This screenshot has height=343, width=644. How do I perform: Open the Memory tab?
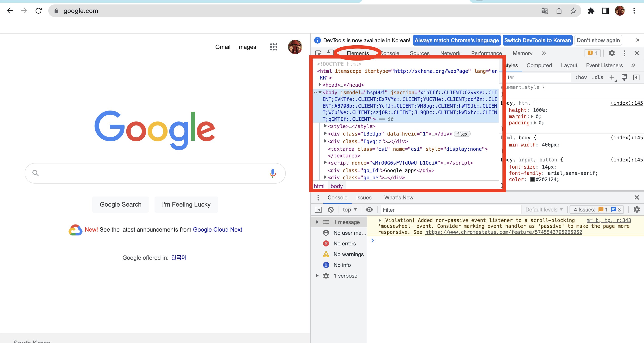522,53
